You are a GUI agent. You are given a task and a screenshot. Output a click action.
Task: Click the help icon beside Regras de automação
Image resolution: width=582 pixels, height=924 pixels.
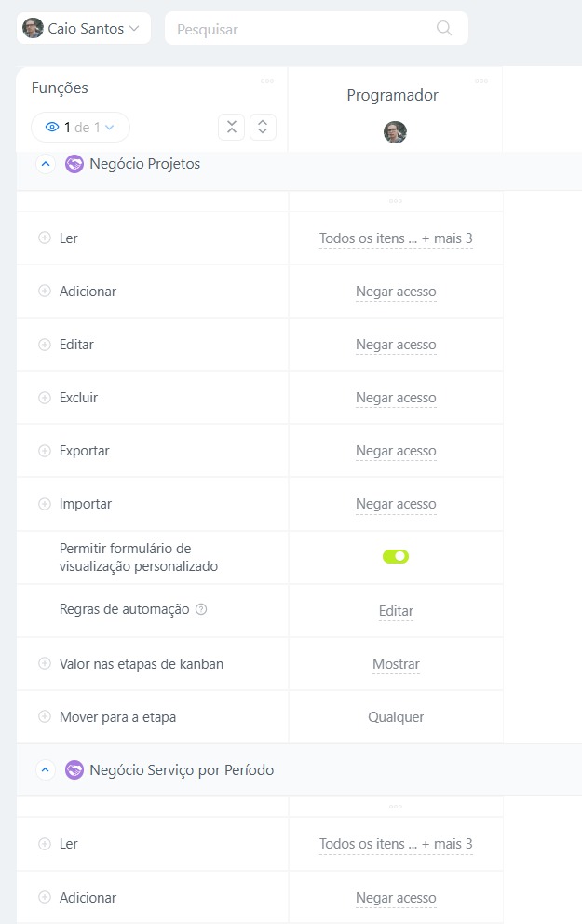click(x=201, y=610)
